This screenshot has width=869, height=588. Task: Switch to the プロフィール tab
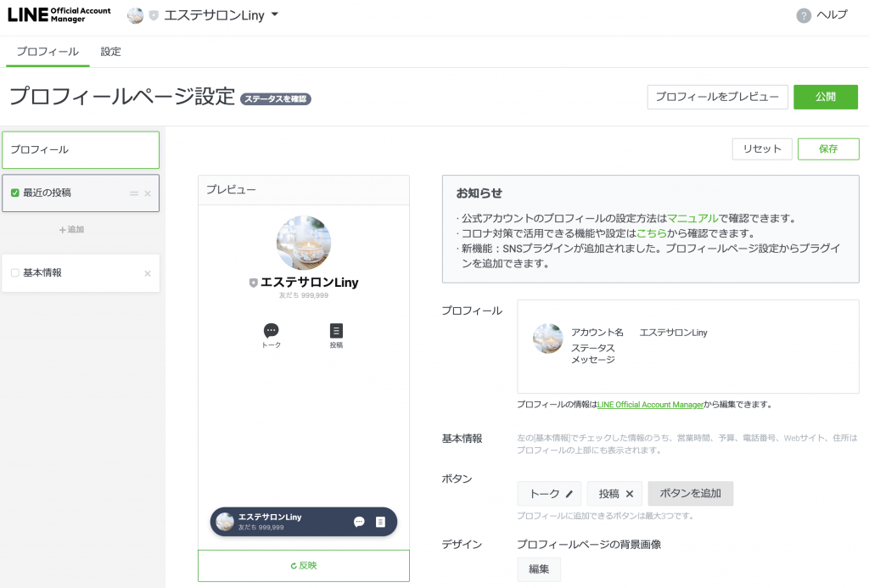[48, 52]
